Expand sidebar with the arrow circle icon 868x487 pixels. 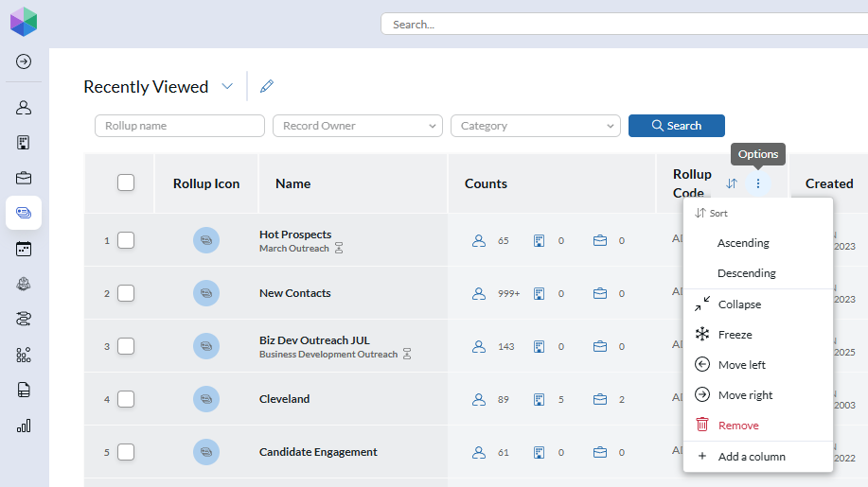point(24,61)
